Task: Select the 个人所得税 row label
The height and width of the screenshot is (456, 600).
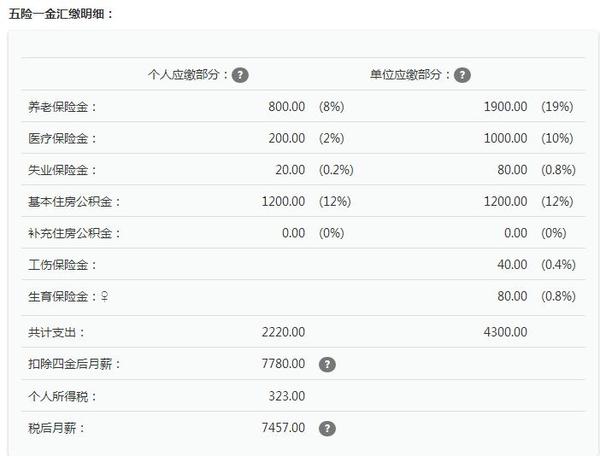Action: pyautogui.click(x=62, y=397)
